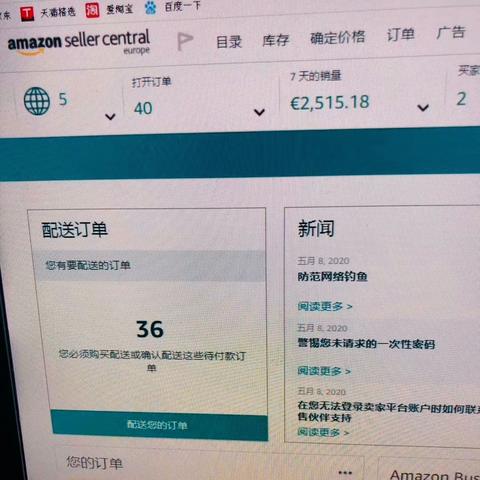
Task: Click the 36 orders to ship number
Action: coord(150,330)
